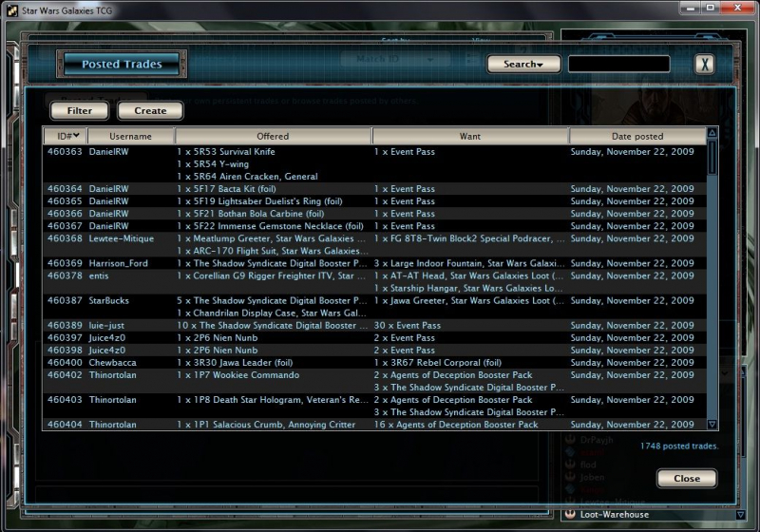Select luie-just trade 460389

374,326
